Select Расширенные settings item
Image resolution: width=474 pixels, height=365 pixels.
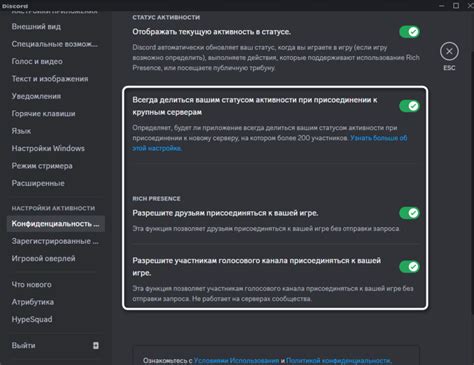[x=56, y=183]
